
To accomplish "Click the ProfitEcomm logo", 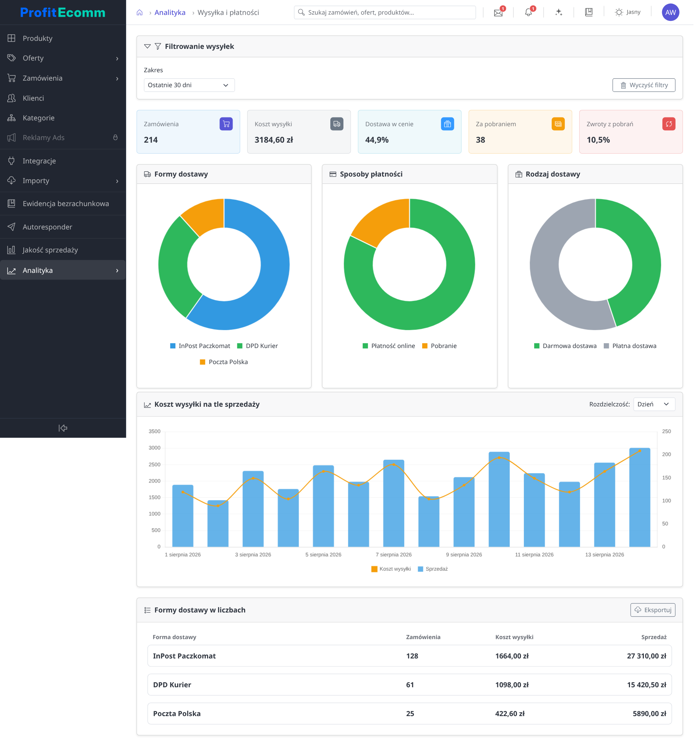I will click(63, 12).
